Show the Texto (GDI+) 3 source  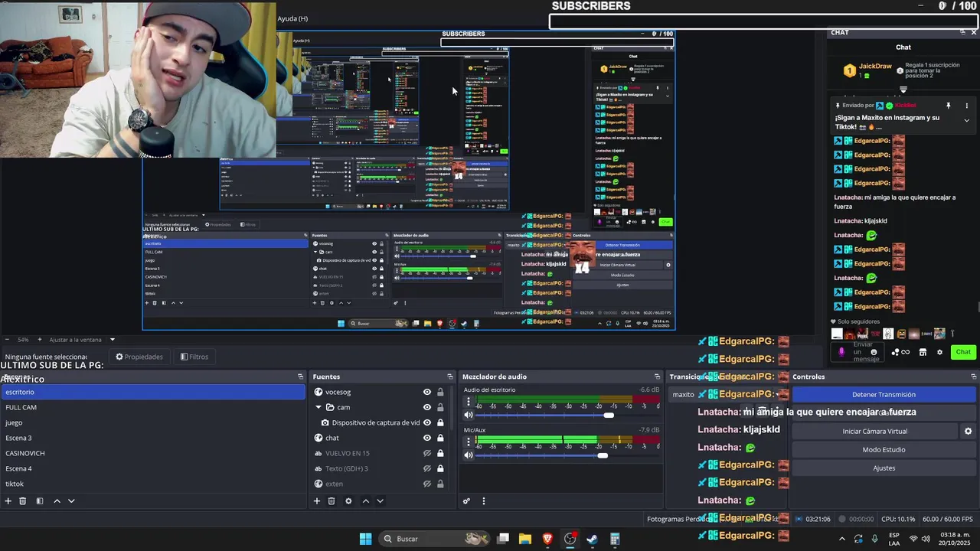coord(427,468)
